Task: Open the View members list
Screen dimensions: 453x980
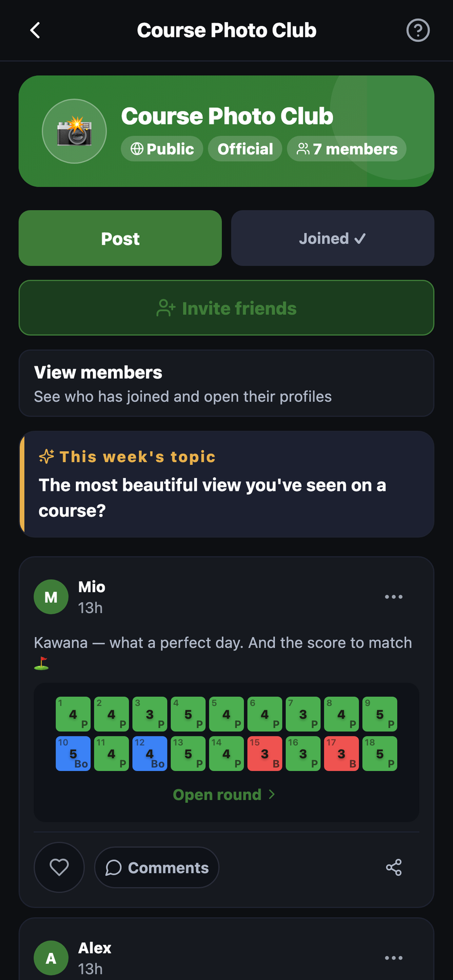Action: coord(226,383)
